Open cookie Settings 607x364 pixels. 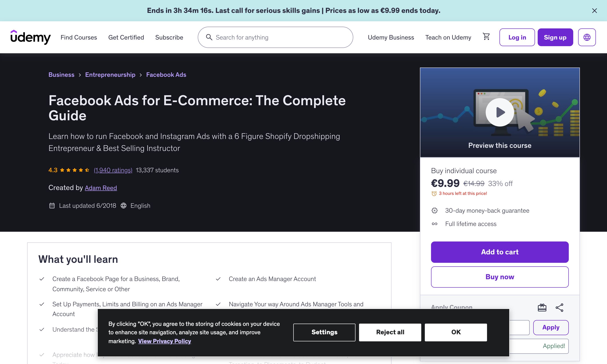(x=324, y=332)
